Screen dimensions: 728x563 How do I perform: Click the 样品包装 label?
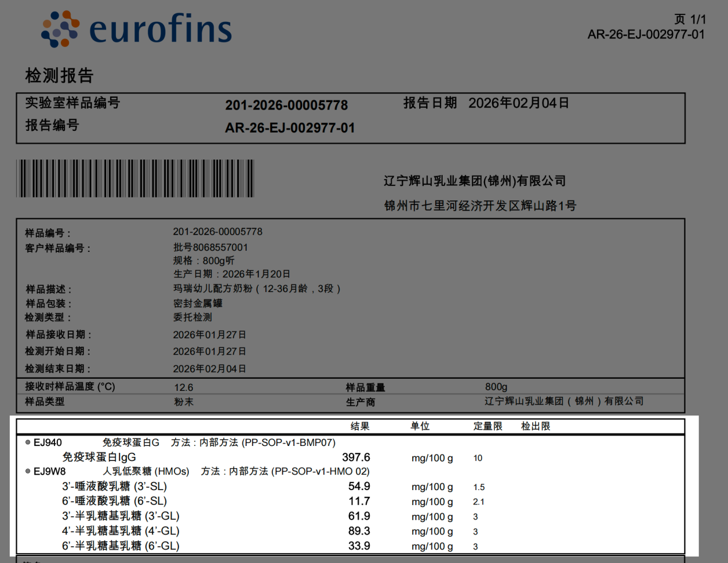click(x=48, y=304)
